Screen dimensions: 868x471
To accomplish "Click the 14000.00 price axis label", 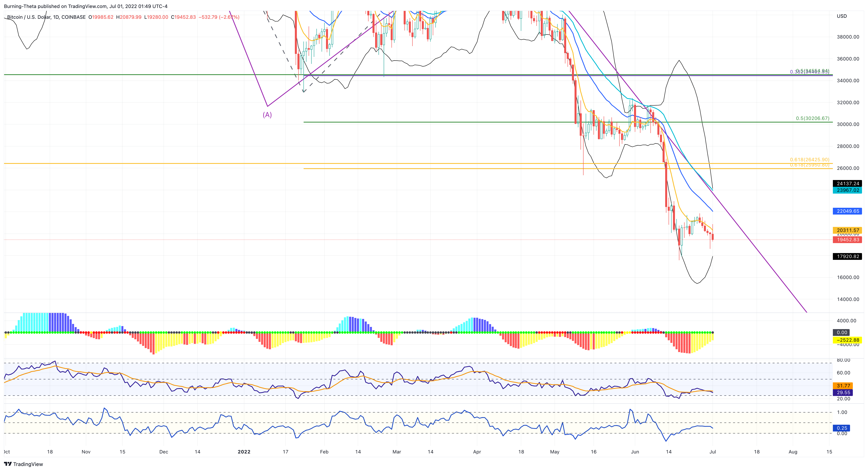I will click(848, 299).
